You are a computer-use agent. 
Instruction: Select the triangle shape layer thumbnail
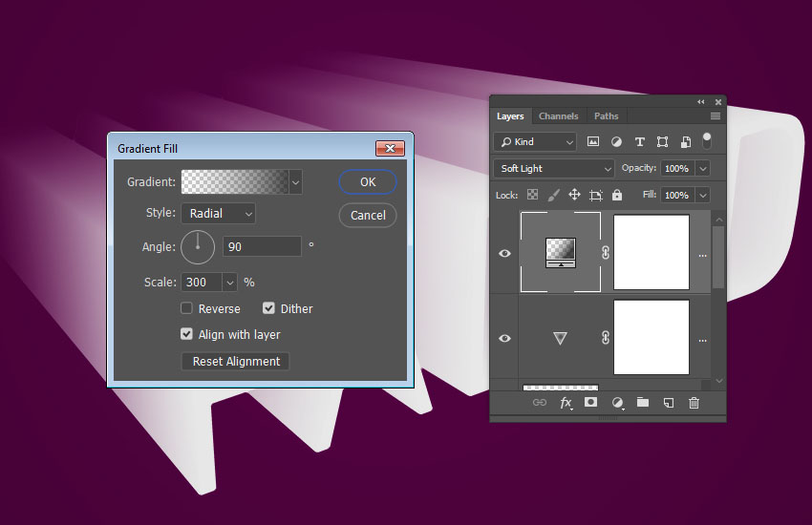point(561,338)
